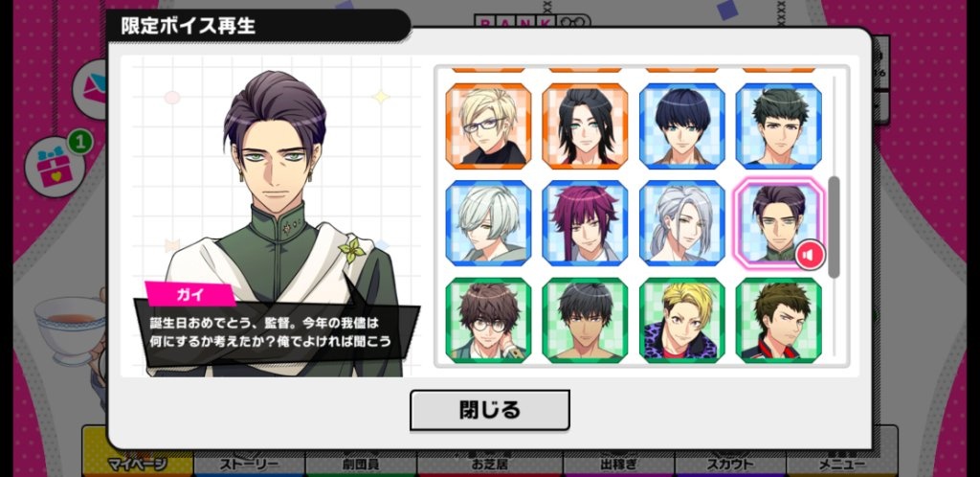The image size is (980, 477).
Task: Select the tan-skinned black-haired character portrait
Action: coord(585,320)
